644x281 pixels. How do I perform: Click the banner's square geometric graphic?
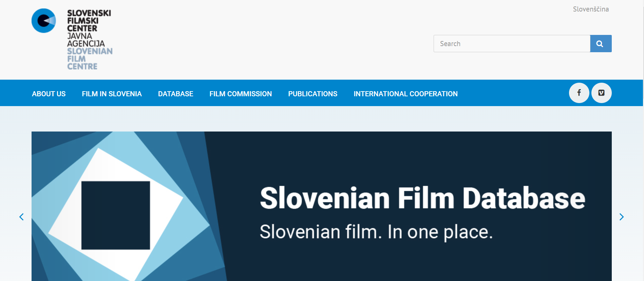(x=116, y=215)
